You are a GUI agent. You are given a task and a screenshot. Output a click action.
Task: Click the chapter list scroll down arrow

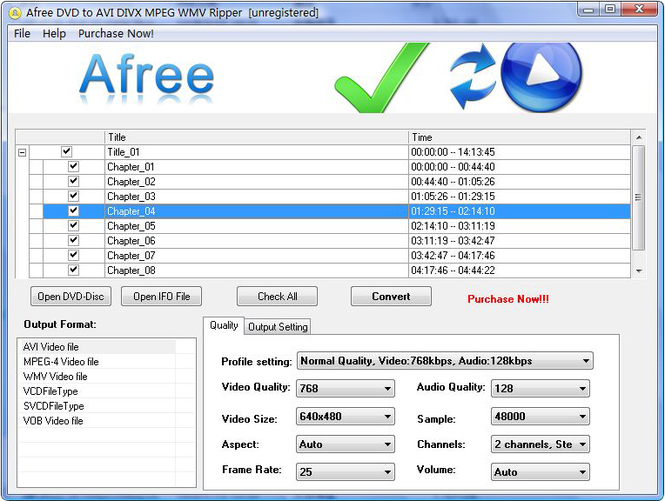(x=639, y=271)
